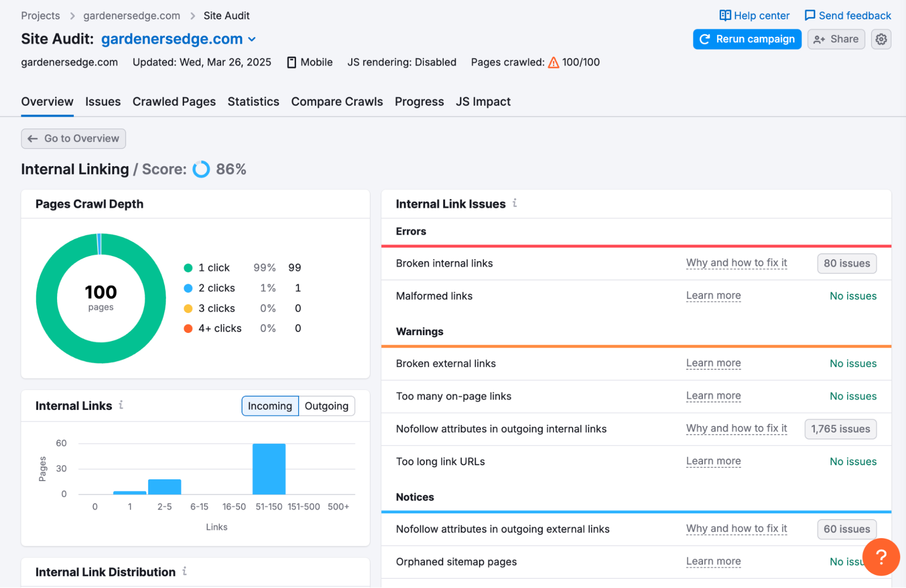Open the Crawled Pages tab
Viewport: 906px width, 588px height.
[174, 101]
